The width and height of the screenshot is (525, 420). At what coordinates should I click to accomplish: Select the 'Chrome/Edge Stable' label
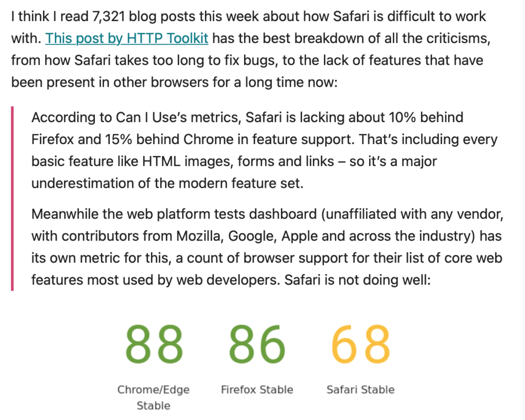(153, 397)
